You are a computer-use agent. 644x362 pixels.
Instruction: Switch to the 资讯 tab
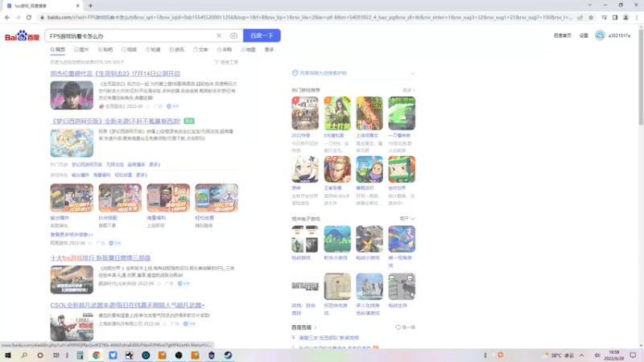(x=176, y=50)
